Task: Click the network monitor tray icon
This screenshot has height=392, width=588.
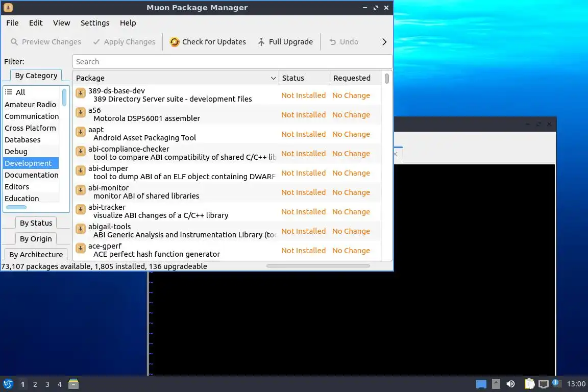Action: (543, 384)
